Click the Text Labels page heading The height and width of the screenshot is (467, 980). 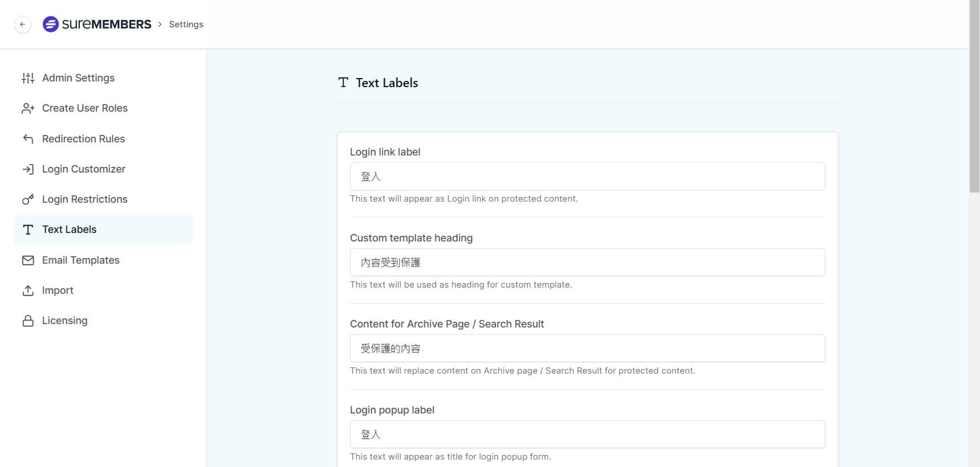pos(387,83)
